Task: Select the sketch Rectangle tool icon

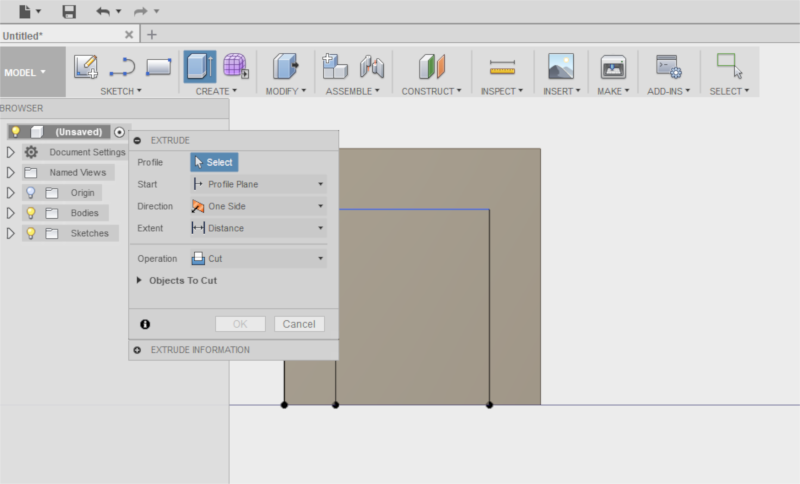Action: [158, 67]
